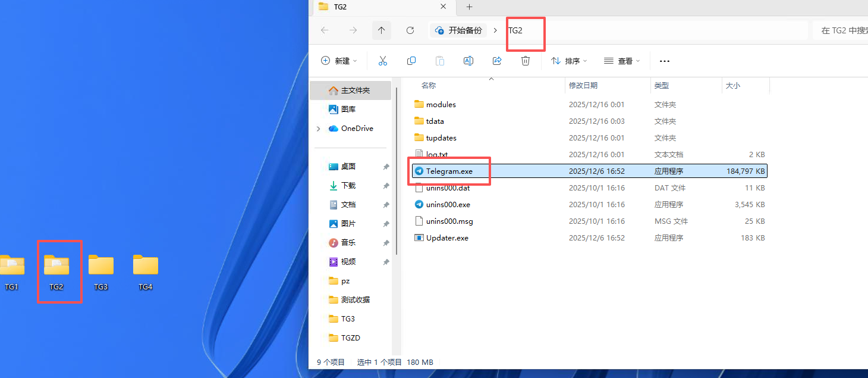Click the Delete trash can icon

click(x=525, y=61)
